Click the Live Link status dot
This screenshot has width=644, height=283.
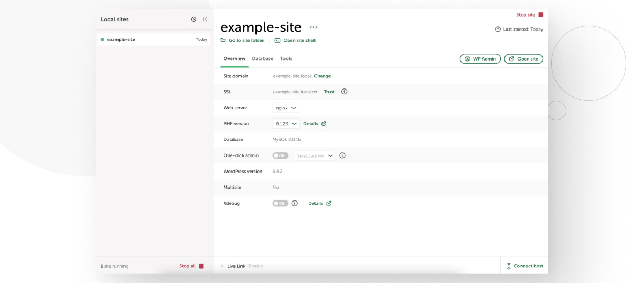[222, 266]
